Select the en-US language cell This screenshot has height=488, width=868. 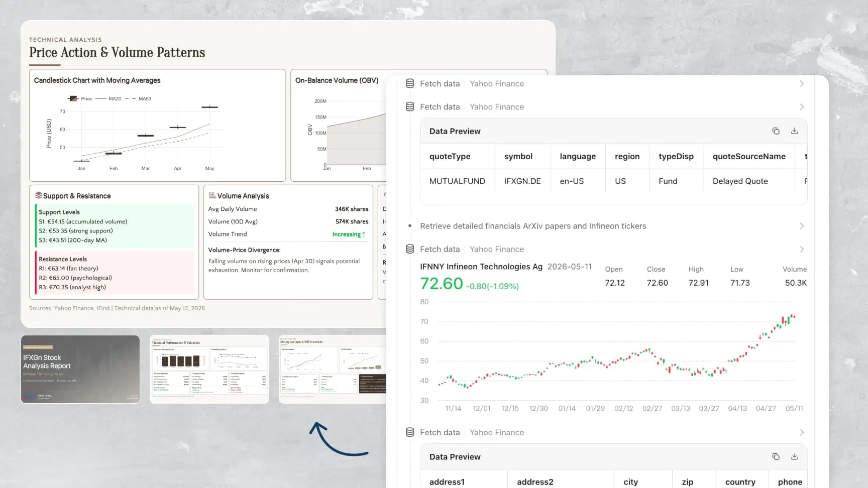572,181
